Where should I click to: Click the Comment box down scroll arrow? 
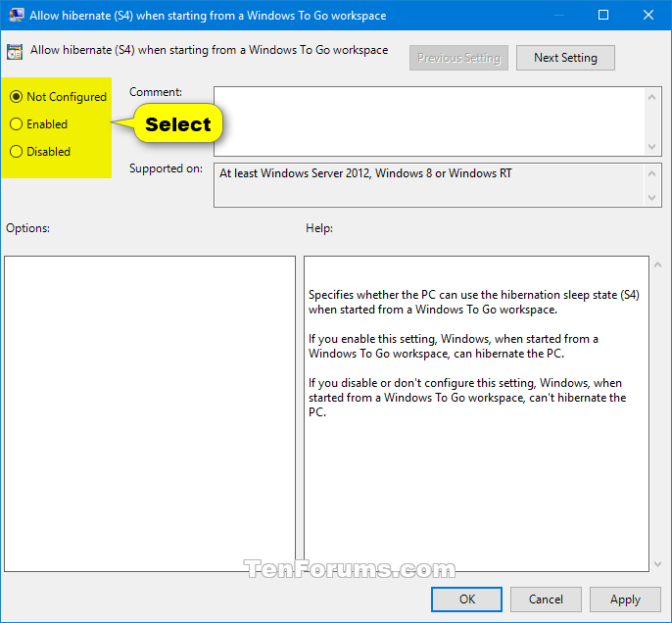[651, 147]
